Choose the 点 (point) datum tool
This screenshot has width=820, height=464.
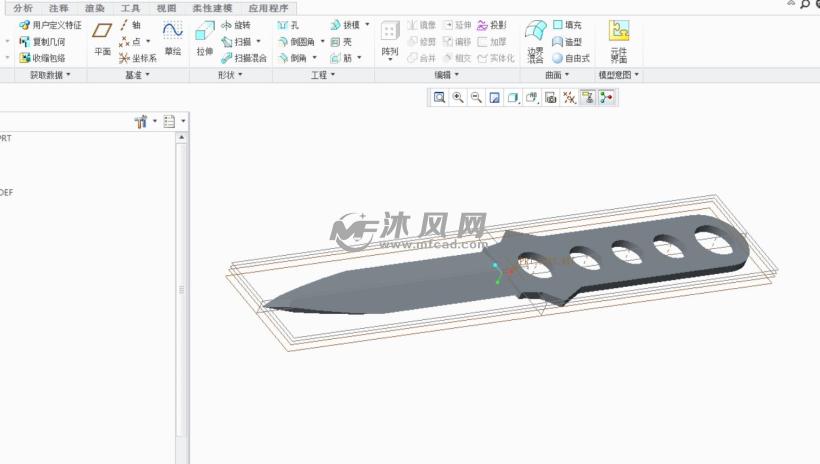(x=130, y=41)
